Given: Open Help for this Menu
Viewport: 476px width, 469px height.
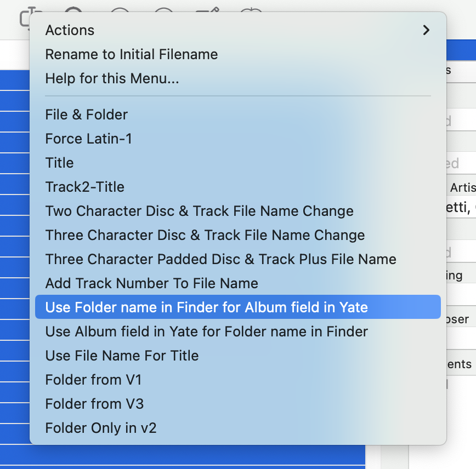Looking at the screenshot, I should (x=112, y=78).
